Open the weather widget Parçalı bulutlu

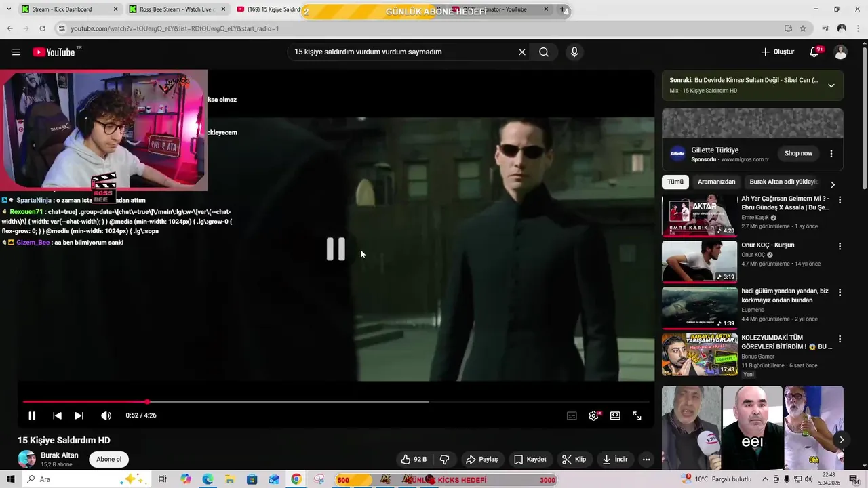tap(716, 479)
